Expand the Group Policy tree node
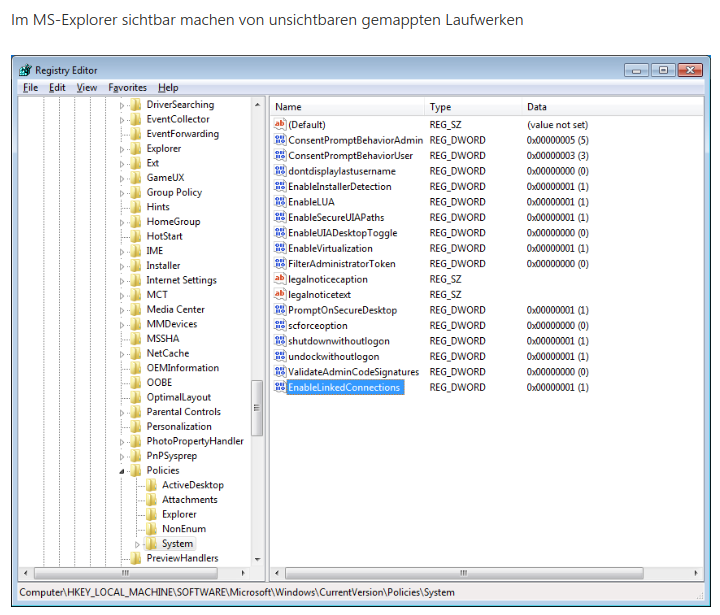Viewport: 720px width, 615px height. (122, 193)
